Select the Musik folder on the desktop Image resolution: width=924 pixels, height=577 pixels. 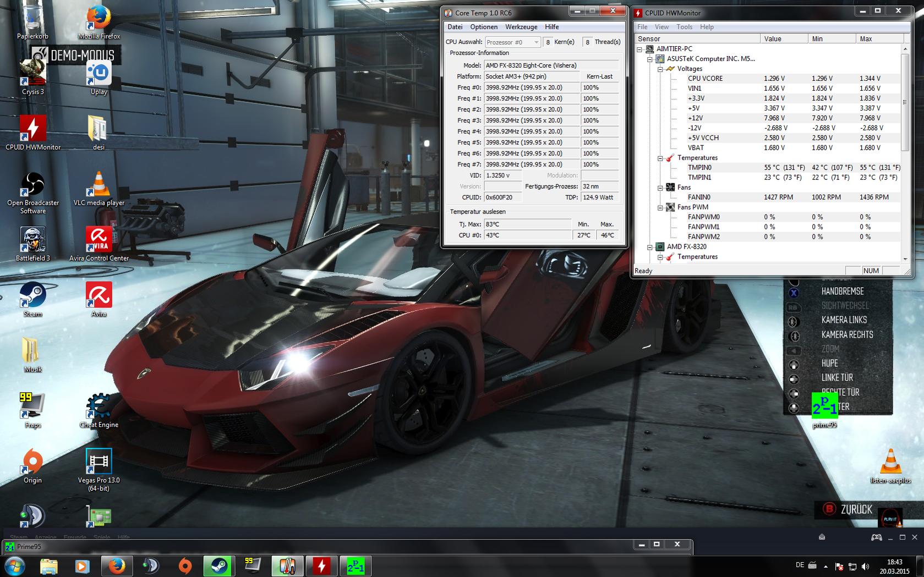[x=33, y=355]
